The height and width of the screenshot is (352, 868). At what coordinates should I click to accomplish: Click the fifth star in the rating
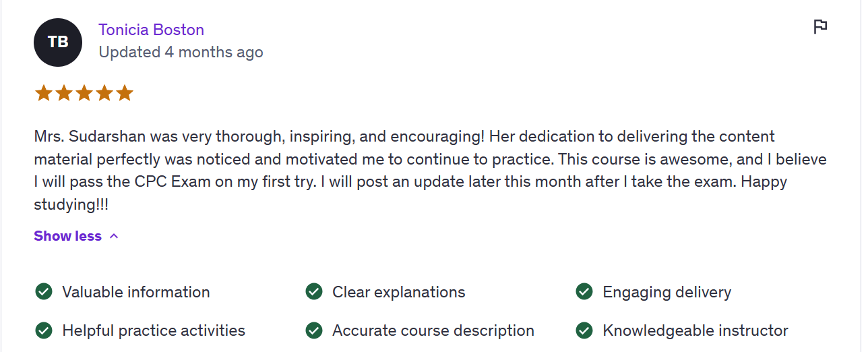click(125, 93)
